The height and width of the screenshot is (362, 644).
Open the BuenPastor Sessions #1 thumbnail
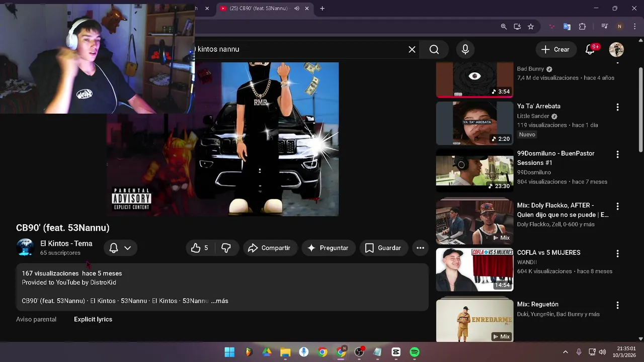coord(474,170)
